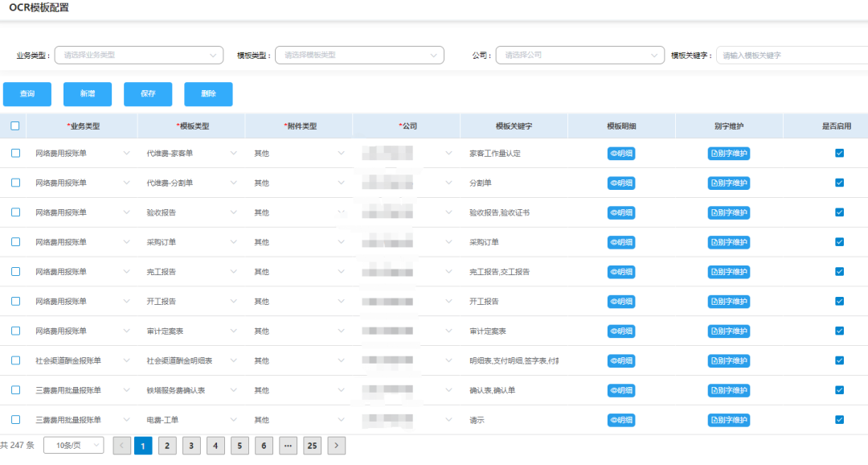868x465 pixels.
Task: Open the 公司 filter dropdown
Action: [x=579, y=56]
